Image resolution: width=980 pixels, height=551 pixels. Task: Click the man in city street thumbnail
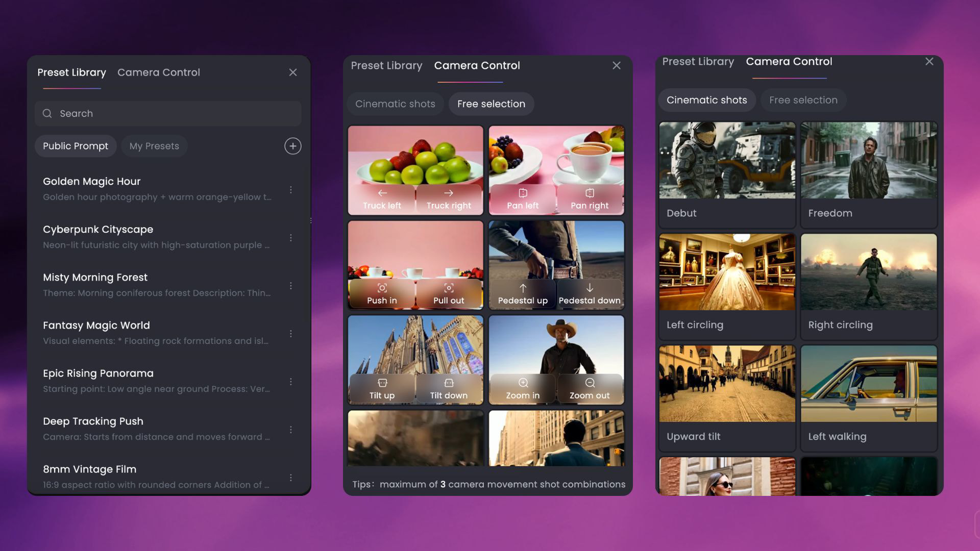pyautogui.click(x=556, y=438)
